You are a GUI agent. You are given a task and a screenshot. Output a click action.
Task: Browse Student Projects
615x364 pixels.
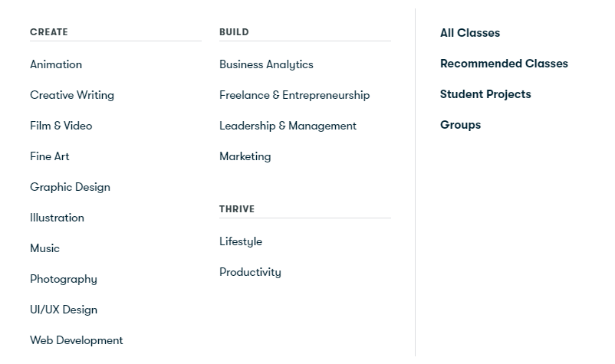click(485, 94)
